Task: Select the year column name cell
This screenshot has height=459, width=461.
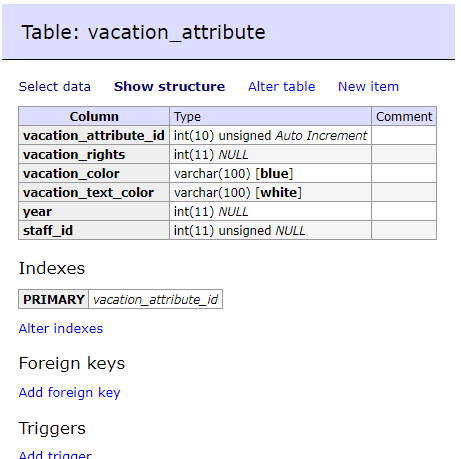Action: (94, 211)
